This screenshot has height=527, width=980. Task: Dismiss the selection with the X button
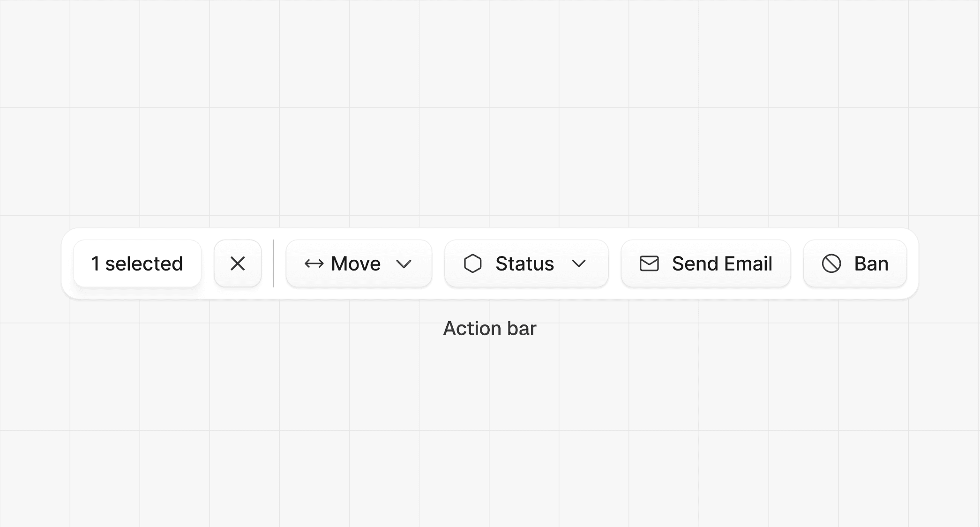tap(237, 263)
